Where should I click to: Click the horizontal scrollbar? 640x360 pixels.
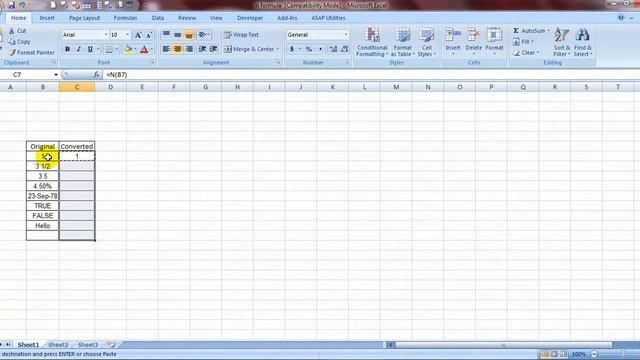(503, 345)
